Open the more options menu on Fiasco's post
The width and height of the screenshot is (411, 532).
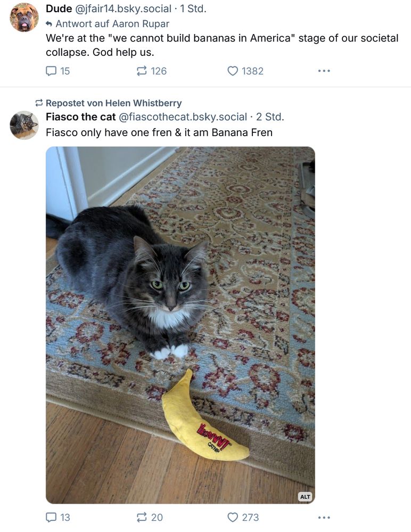(x=324, y=517)
